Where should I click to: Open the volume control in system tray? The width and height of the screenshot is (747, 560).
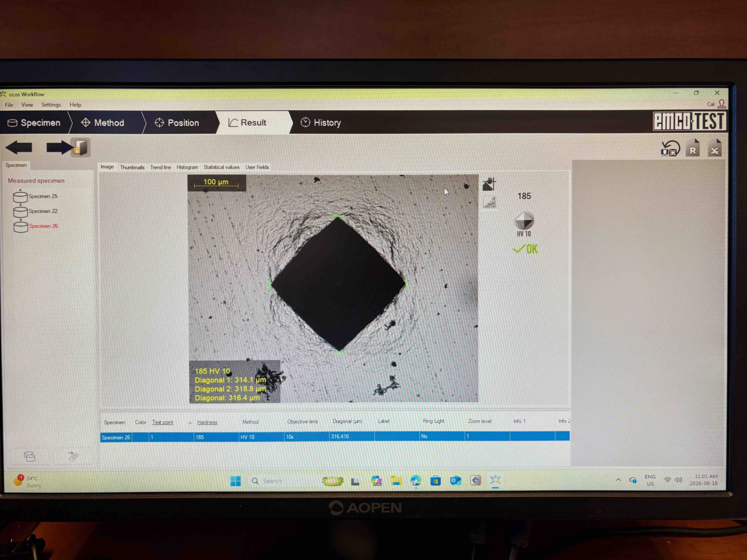[678, 480]
